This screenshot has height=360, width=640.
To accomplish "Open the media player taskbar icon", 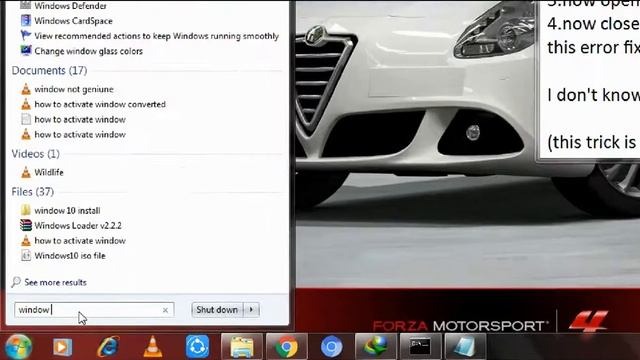I will pyautogui.click(x=62, y=347).
